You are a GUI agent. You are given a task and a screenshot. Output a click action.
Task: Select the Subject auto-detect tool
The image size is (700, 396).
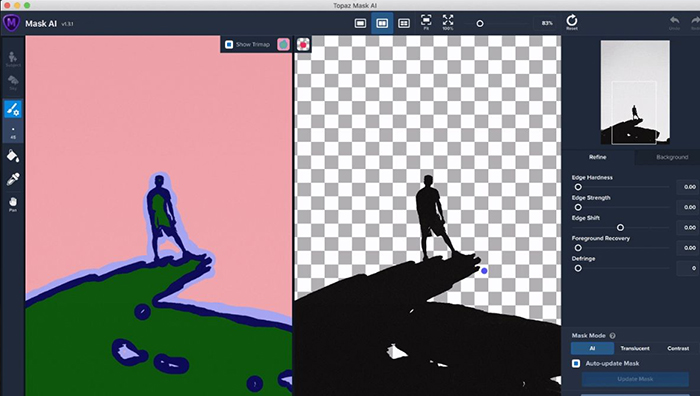[x=13, y=58]
